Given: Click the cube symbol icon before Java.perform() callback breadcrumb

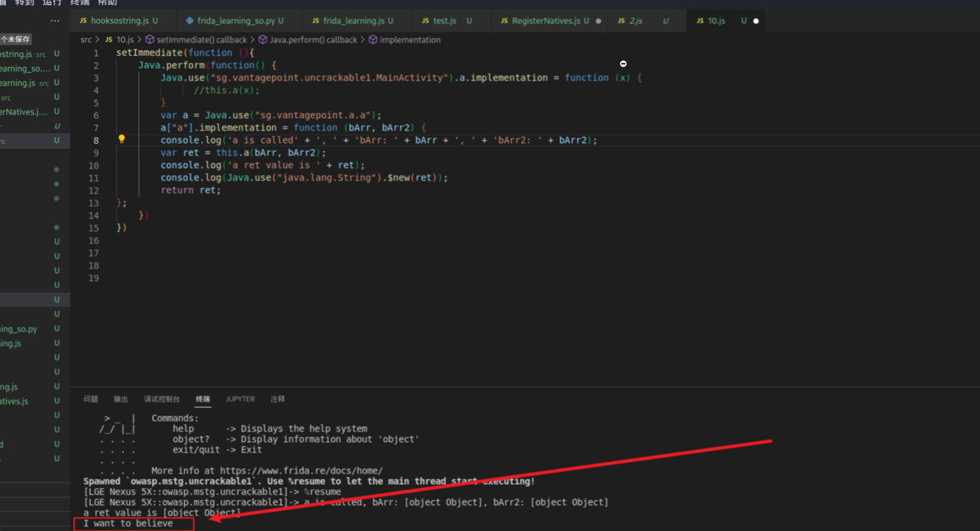Looking at the screenshot, I should tap(263, 40).
